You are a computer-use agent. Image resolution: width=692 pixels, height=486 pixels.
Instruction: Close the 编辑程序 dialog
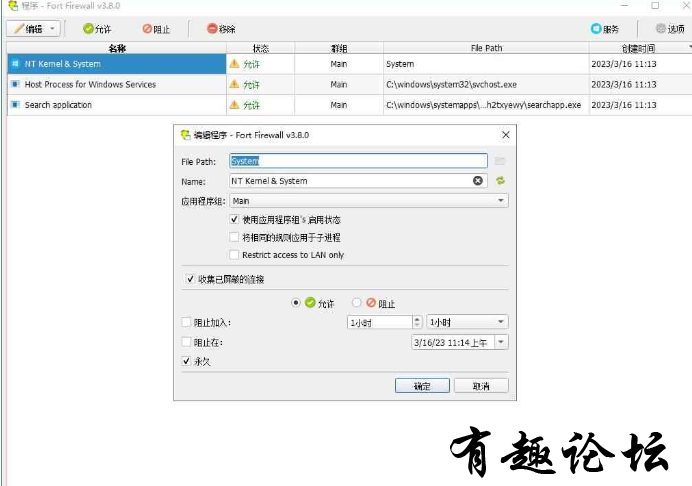coord(506,135)
